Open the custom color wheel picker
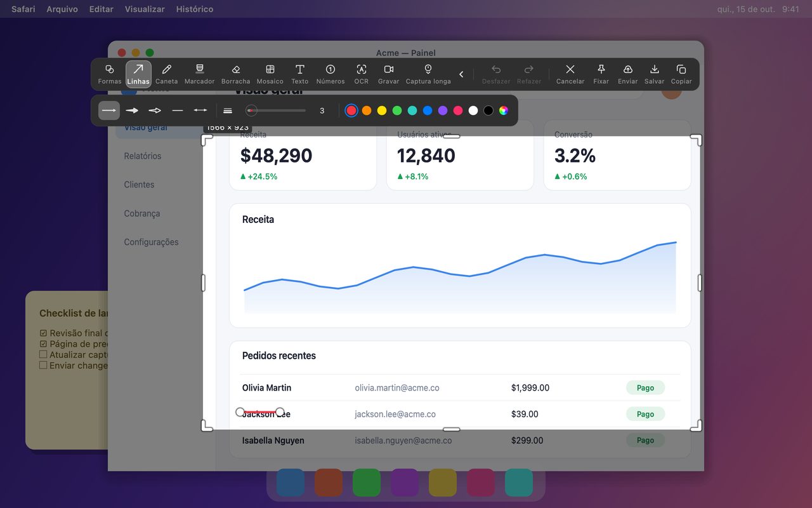This screenshot has height=508, width=812. (x=503, y=110)
